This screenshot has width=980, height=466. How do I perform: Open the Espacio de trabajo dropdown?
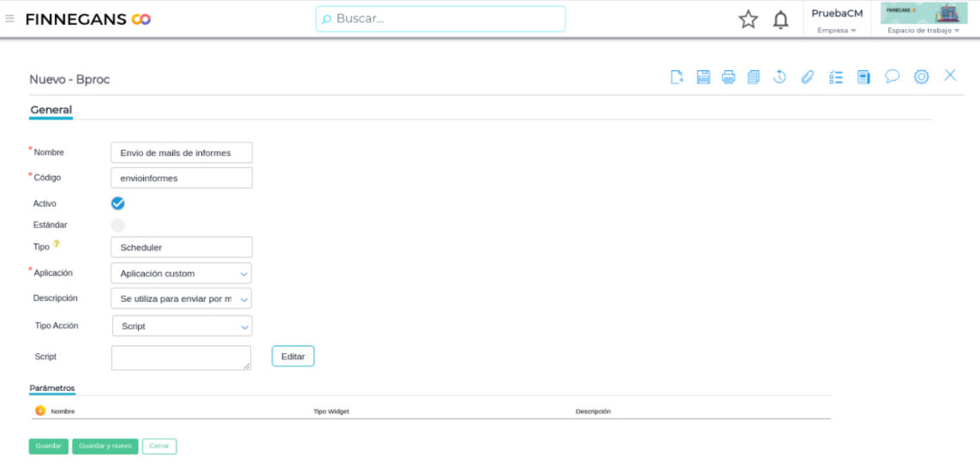coord(923,30)
